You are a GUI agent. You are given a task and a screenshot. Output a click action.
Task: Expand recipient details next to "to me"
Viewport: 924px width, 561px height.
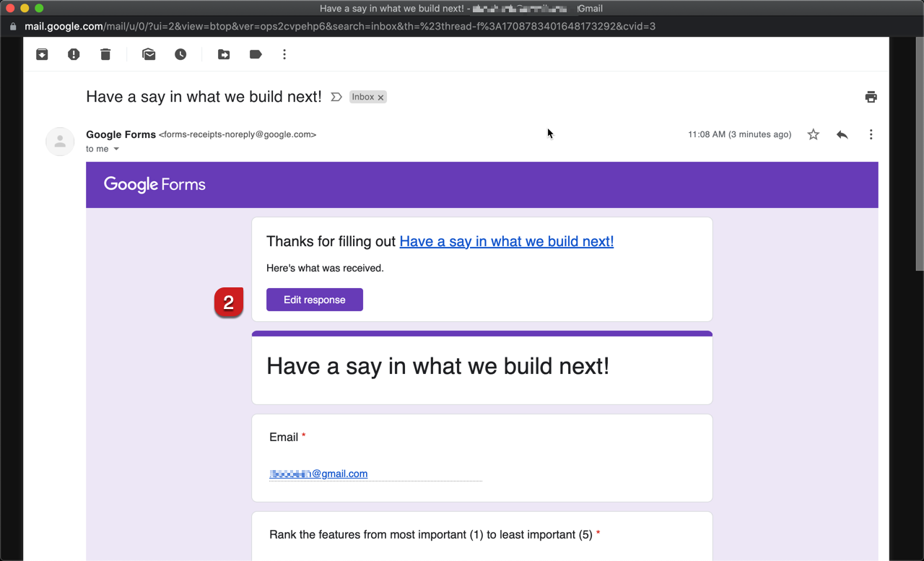(x=116, y=149)
